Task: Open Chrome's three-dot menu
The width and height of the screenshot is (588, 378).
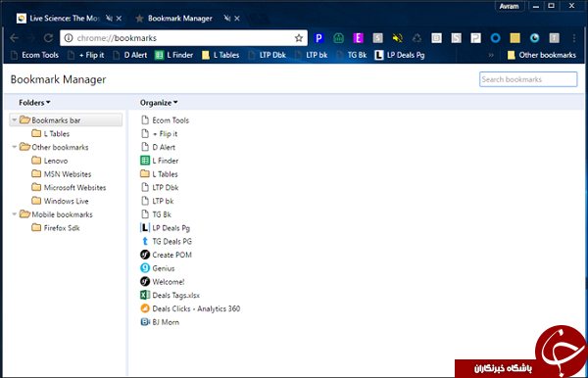Action: (x=573, y=38)
